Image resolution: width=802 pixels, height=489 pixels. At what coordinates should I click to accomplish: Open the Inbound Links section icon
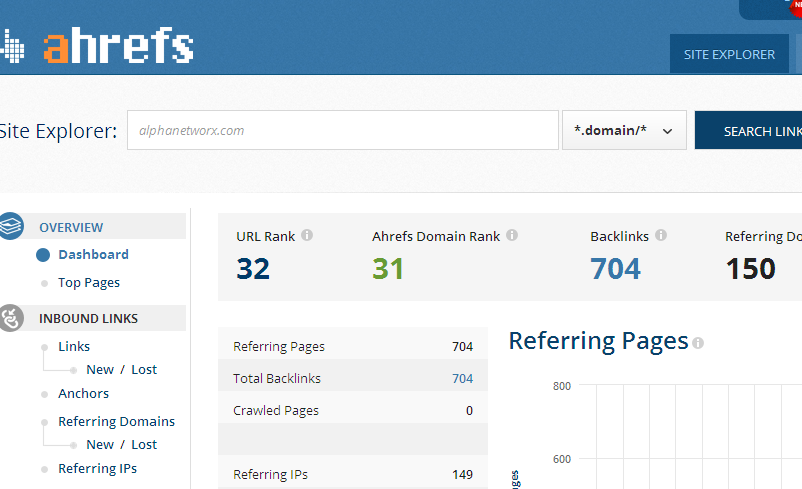pos(11,318)
